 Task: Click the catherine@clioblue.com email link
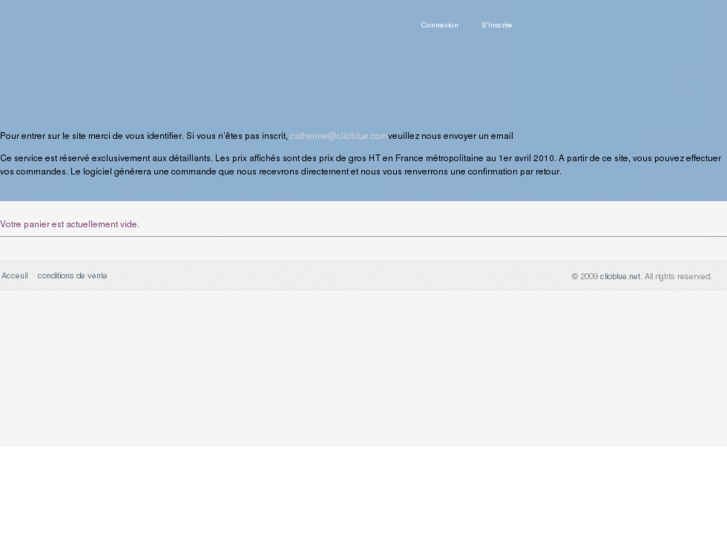[x=338, y=136]
